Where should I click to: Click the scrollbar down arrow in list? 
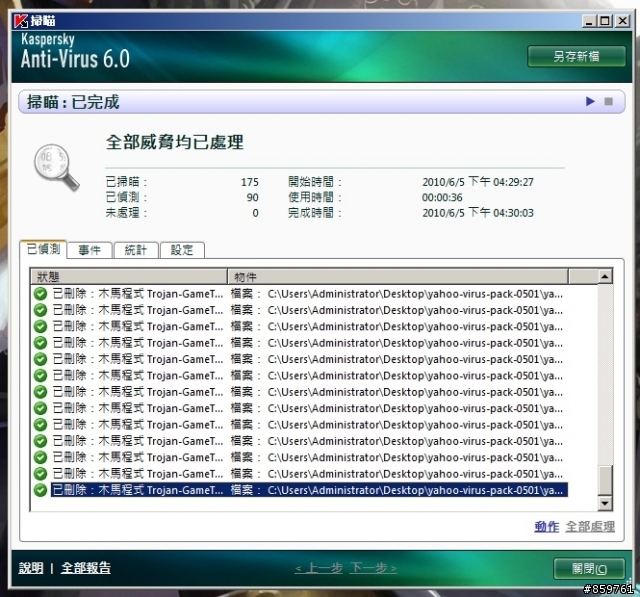pyautogui.click(x=605, y=503)
